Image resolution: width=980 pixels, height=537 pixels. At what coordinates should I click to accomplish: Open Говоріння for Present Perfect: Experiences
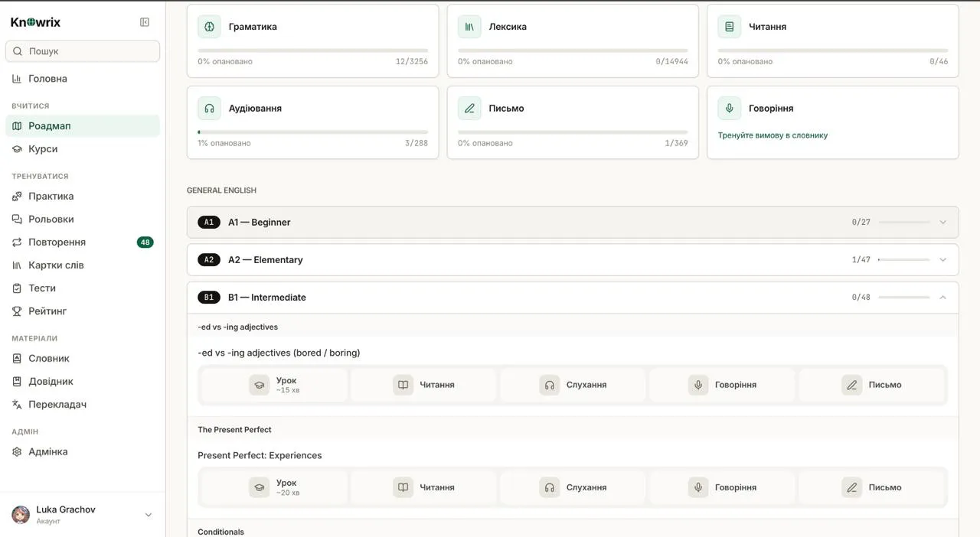pos(722,487)
